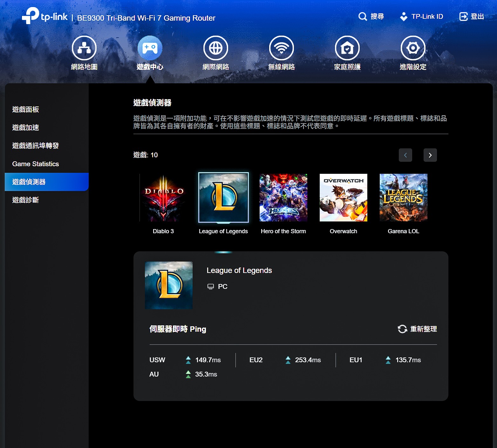Choose the Diablo 3 game thumbnail
497x448 pixels.
(x=163, y=198)
